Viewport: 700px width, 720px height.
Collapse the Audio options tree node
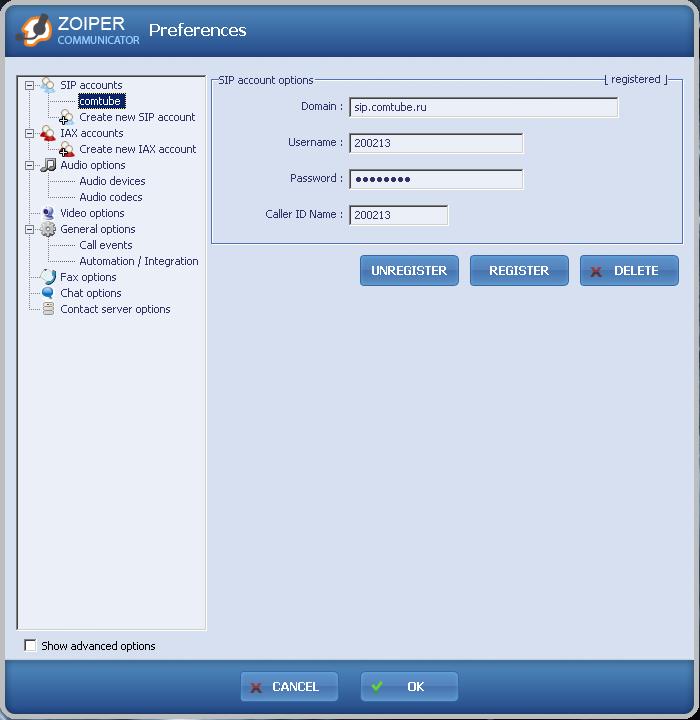click(29, 165)
